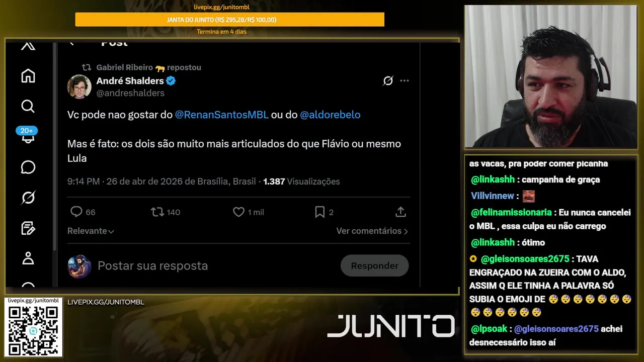Toggle the like heart with 1 mil
The width and height of the screenshot is (644, 362).
[248, 212]
